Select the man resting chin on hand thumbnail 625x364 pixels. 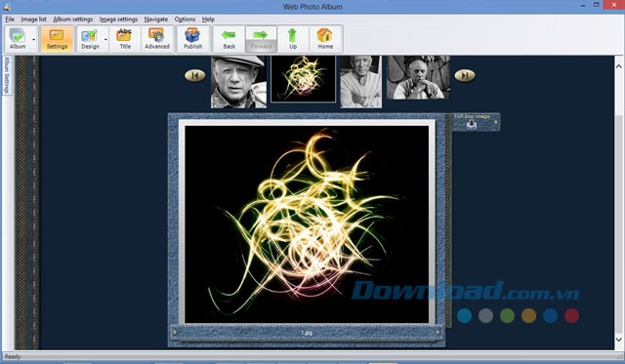[419, 77]
